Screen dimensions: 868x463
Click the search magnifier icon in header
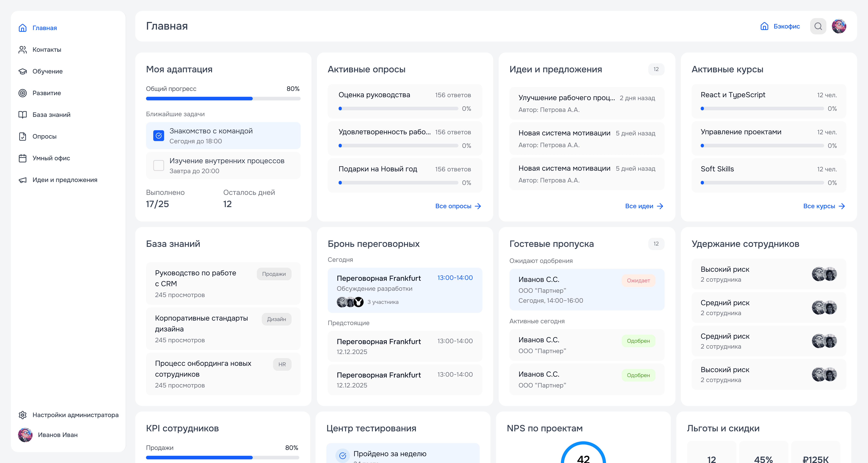click(818, 26)
